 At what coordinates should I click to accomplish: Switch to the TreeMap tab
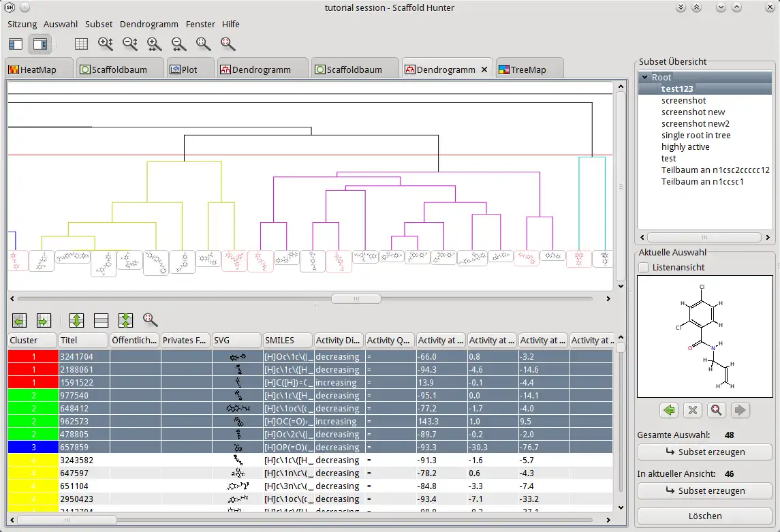coord(528,69)
